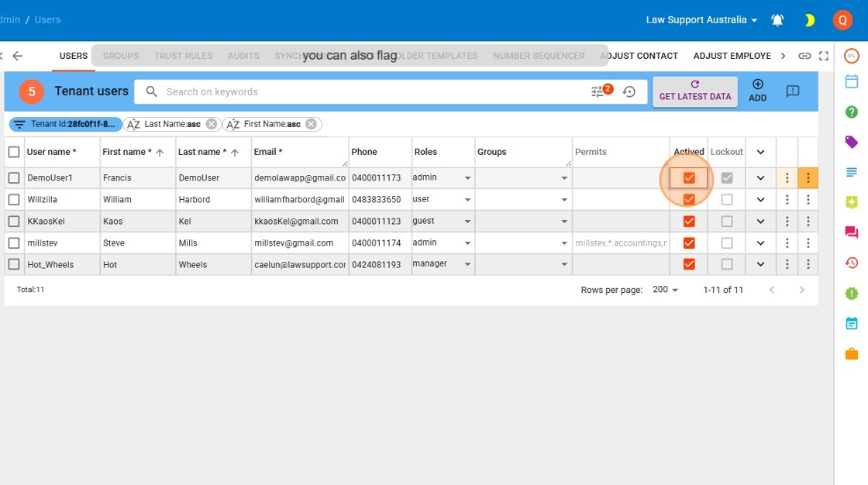Click email cell kkaosKel@gmail.com
Image resolution: width=868 pixels, height=485 pixels.
click(299, 222)
